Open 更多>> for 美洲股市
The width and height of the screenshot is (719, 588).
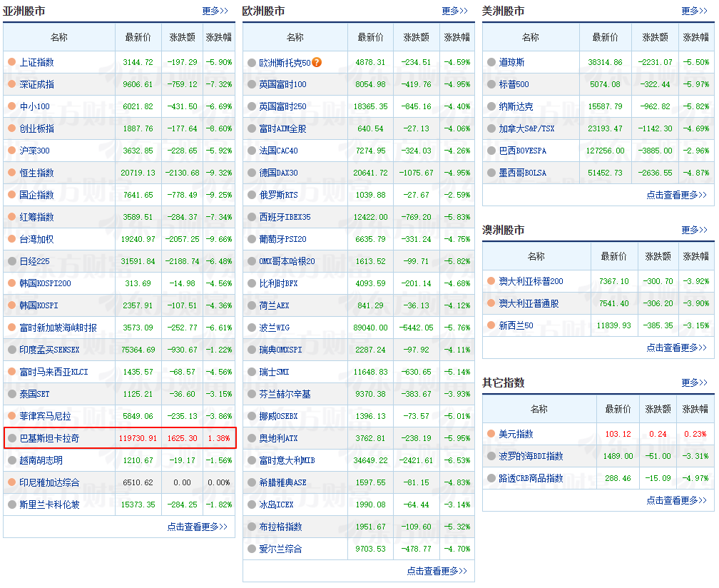click(694, 11)
